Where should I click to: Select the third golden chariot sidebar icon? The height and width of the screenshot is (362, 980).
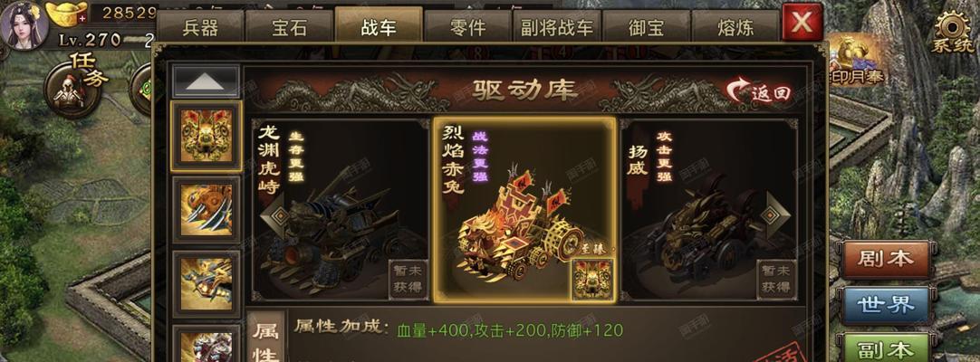click(207, 284)
